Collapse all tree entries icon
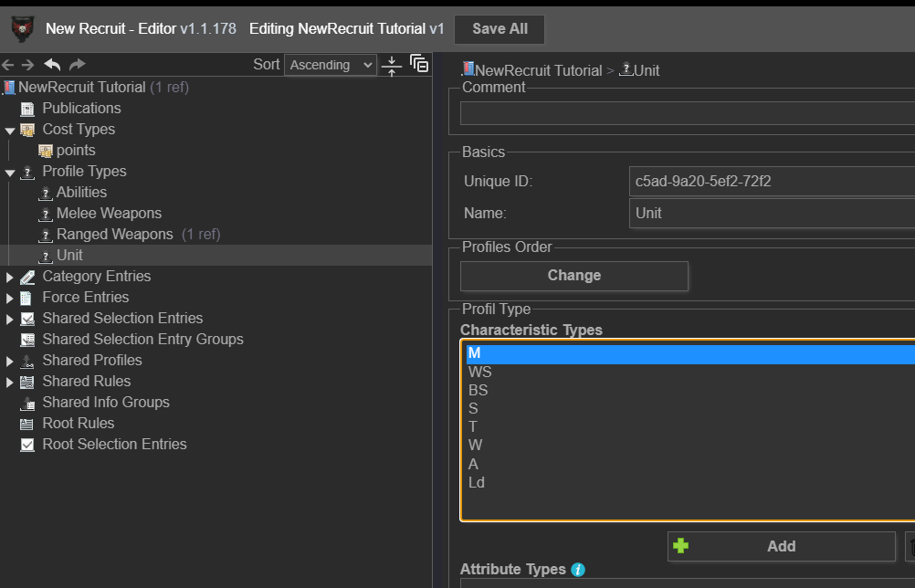915x588 pixels. click(392, 66)
